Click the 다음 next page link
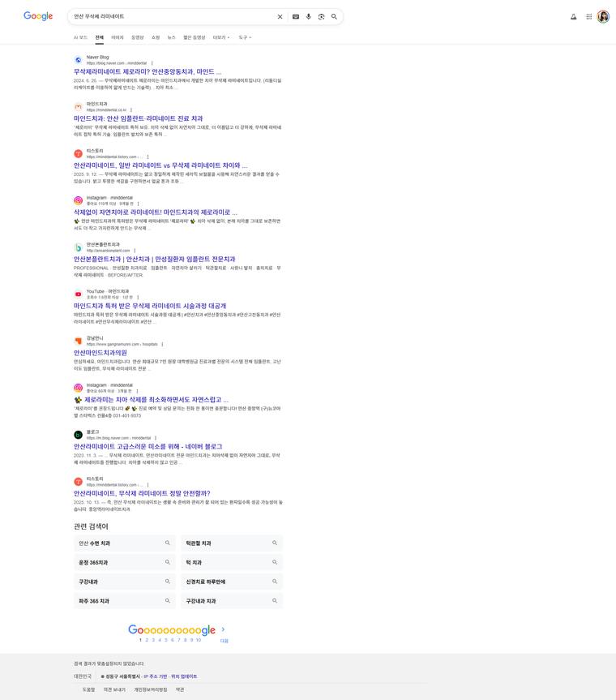This screenshot has height=700, width=616. pos(224,641)
